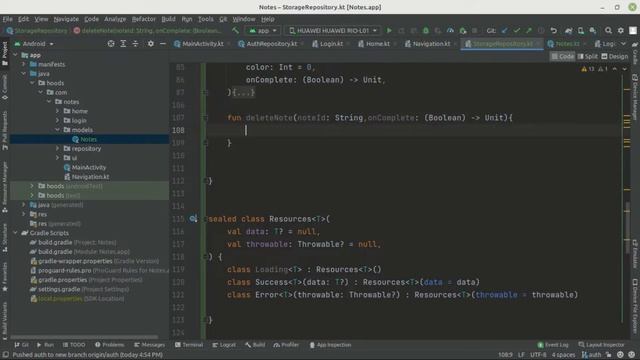The height and width of the screenshot is (360, 640).
Task: Expand the manifests folder
Action: (x=24, y=64)
